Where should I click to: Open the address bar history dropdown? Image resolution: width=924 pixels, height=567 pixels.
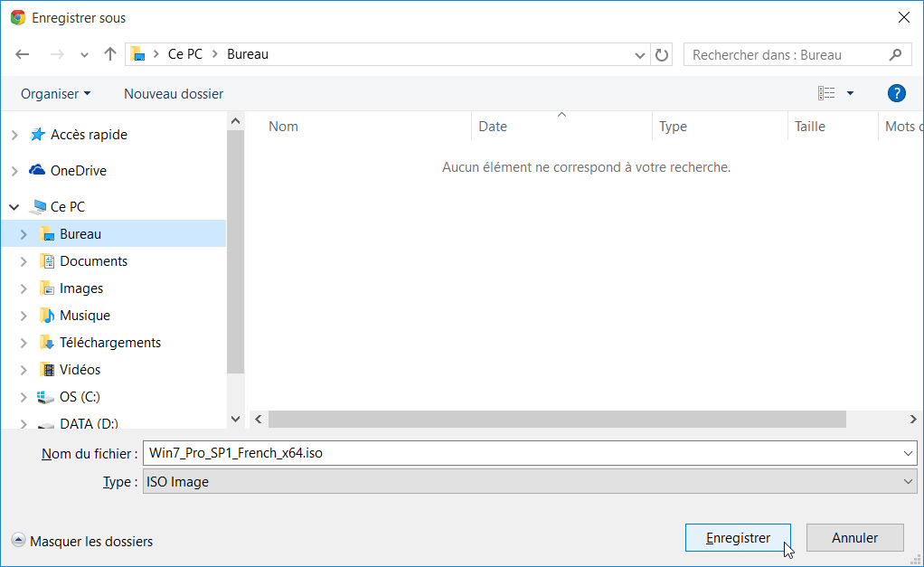click(639, 55)
